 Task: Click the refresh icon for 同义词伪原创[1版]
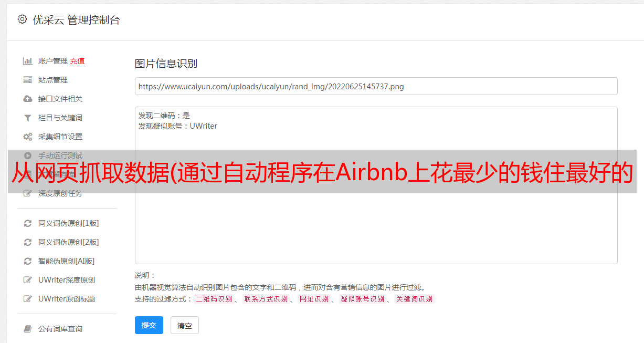click(28, 223)
